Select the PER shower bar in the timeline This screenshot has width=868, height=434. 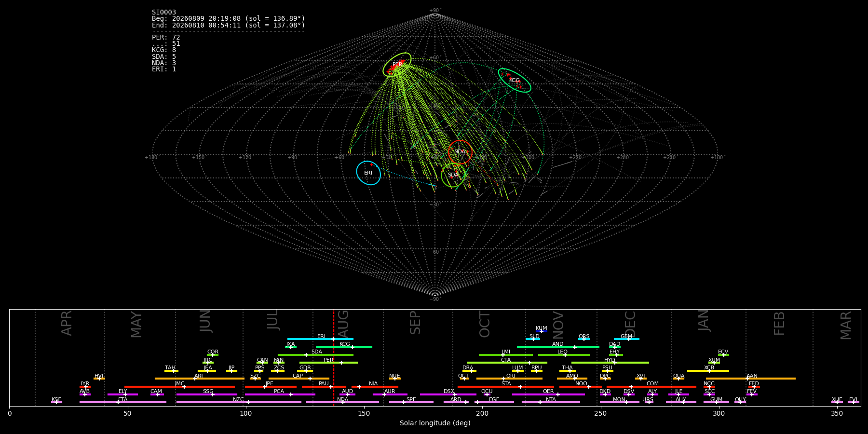coord(328,363)
